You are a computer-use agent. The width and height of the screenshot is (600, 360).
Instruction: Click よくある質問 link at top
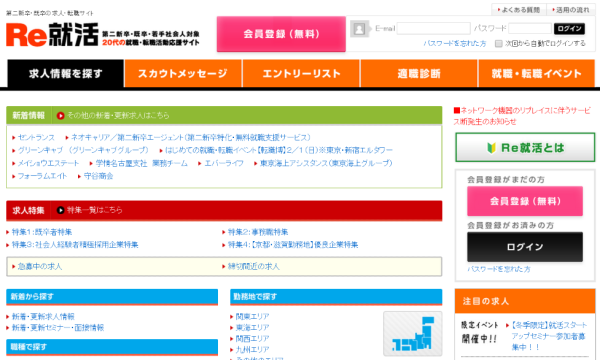point(520,10)
